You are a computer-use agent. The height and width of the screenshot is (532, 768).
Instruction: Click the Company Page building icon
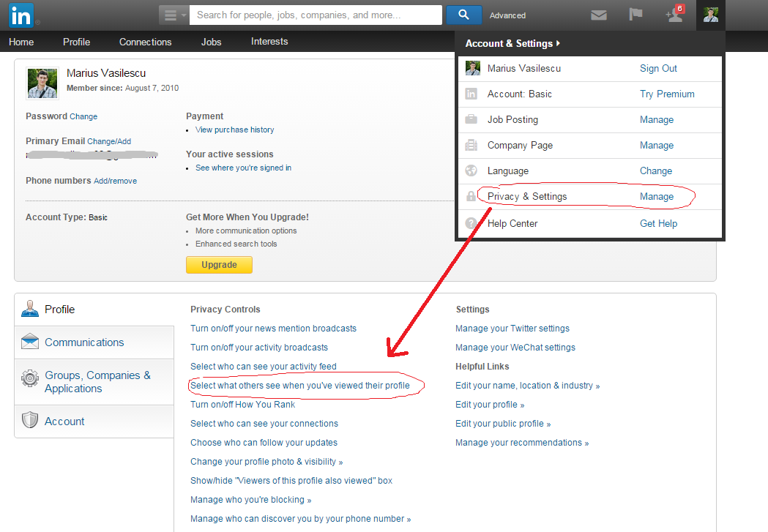(x=471, y=145)
